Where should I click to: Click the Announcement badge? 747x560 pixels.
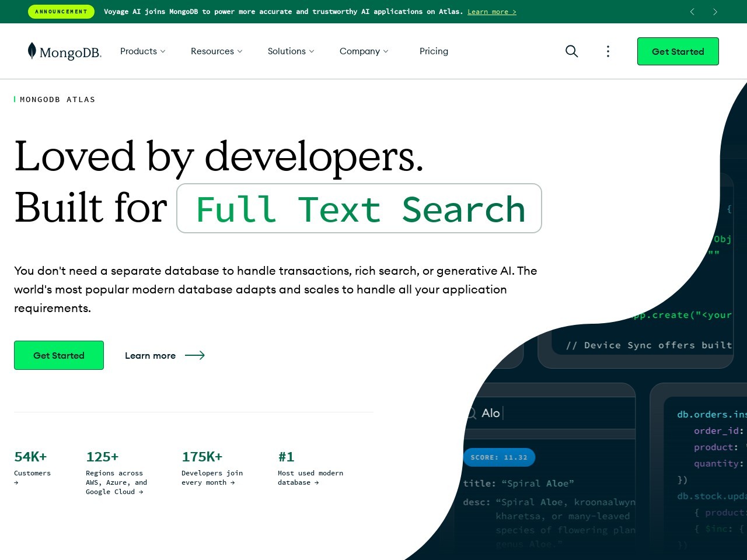click(61, 12)
